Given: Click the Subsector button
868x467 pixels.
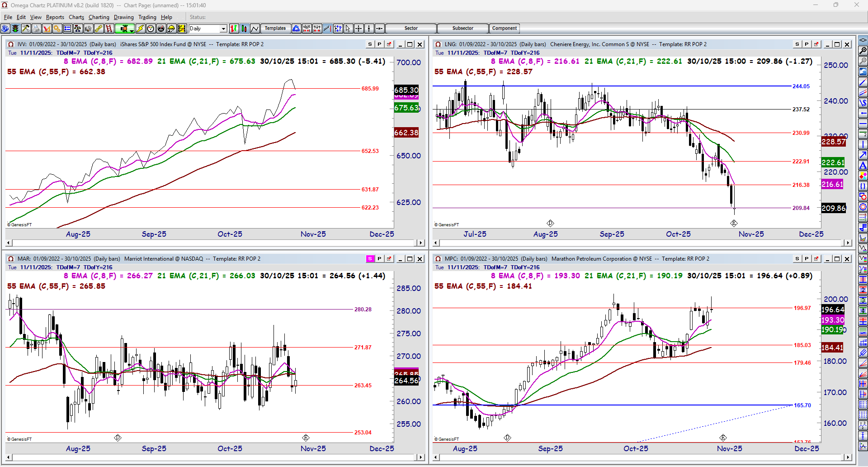Looking at the screenshot, I should click(463, 29).
